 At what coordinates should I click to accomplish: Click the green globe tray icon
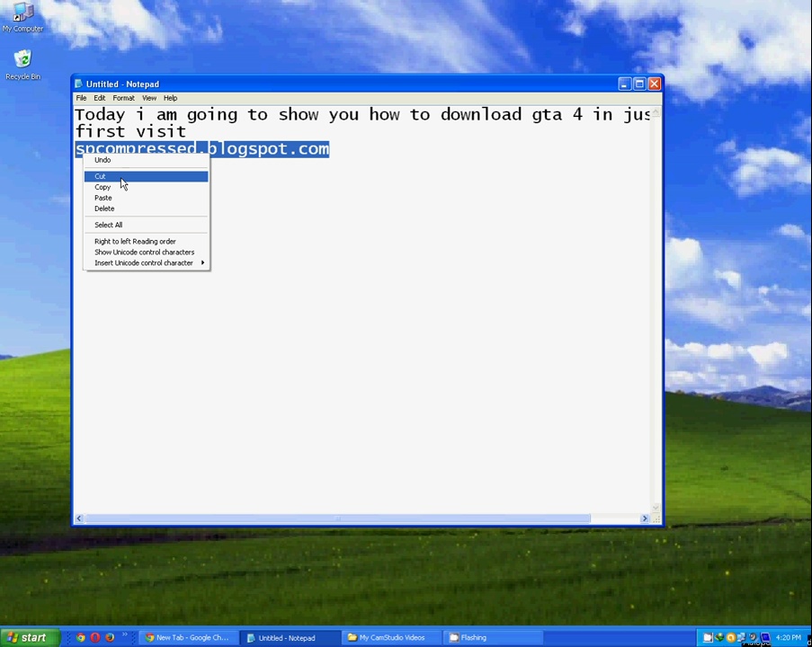point(719,638)
